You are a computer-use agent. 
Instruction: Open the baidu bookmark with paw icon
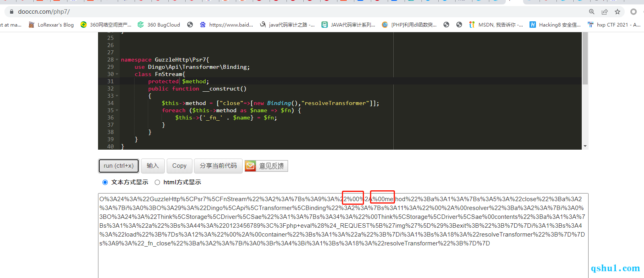(227, 25)
